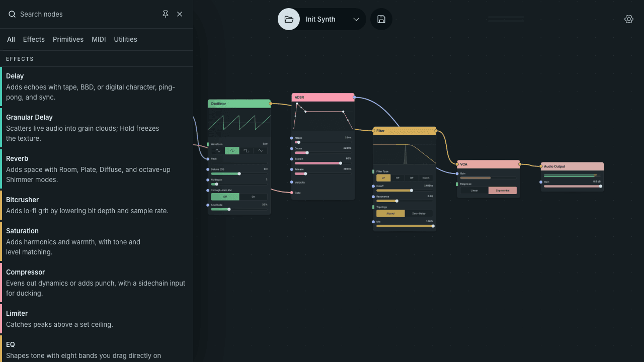
Task: Add the Granular Delay node
Action: coord(97,128)
